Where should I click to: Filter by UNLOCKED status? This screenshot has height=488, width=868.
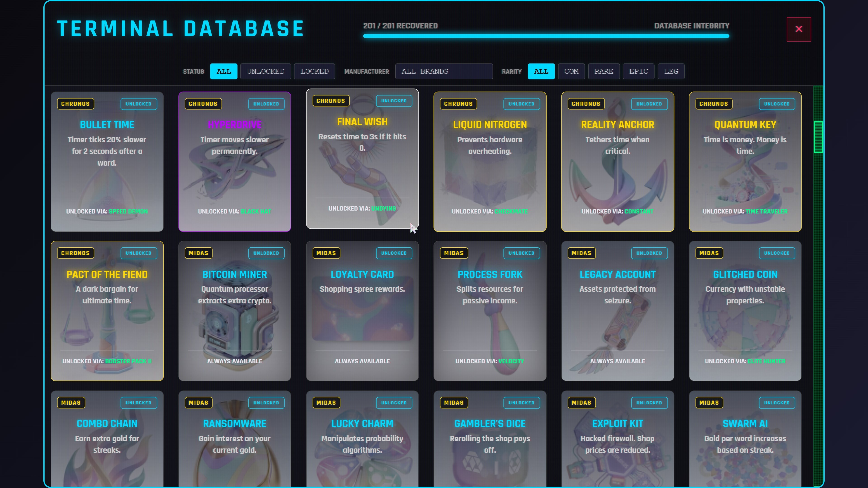[x=266, y=71]
